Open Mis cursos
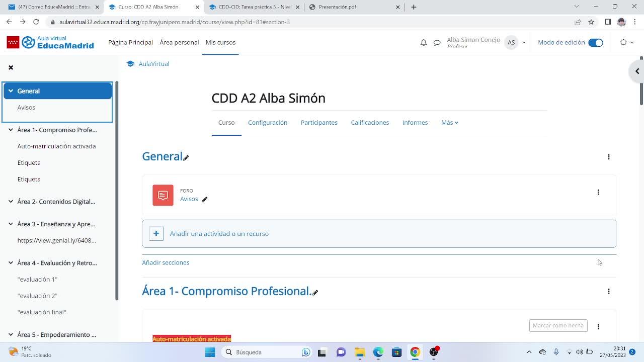644x362 pixels. (220, 43)
